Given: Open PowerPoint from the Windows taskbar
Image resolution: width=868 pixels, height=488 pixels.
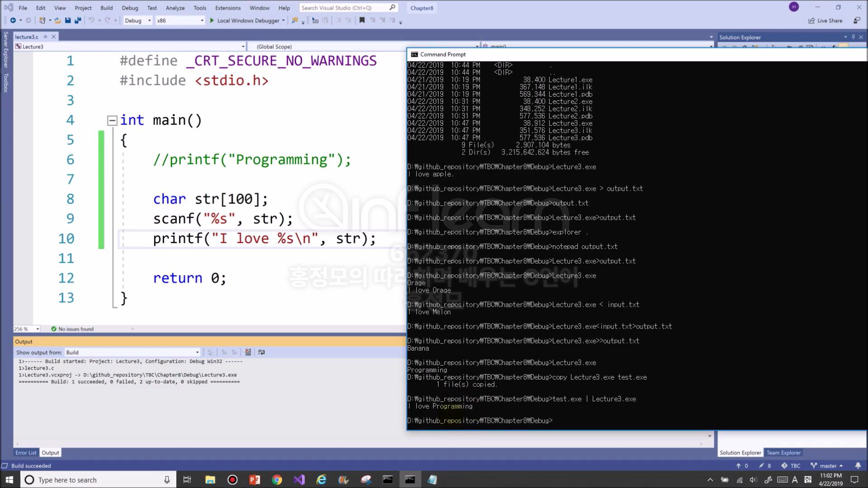Looking at the screenshot, I should click(255, 479).
